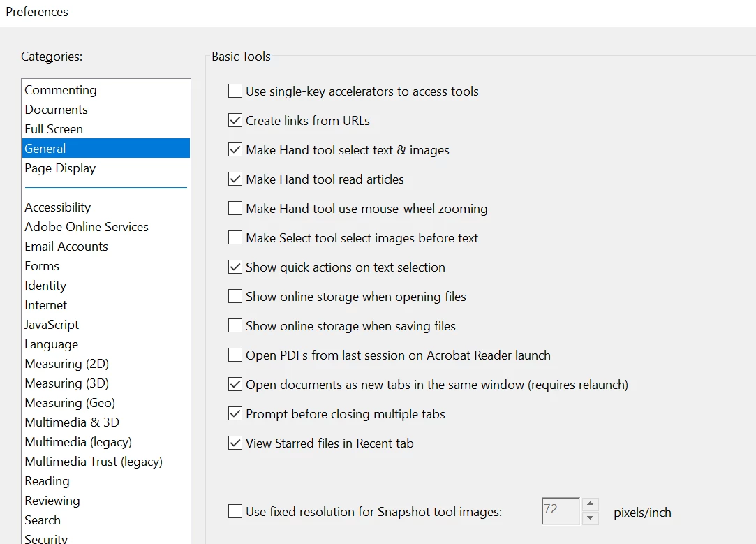
Task: Disable Prompt before closing multiple tabs
Action: pos(235,414)
